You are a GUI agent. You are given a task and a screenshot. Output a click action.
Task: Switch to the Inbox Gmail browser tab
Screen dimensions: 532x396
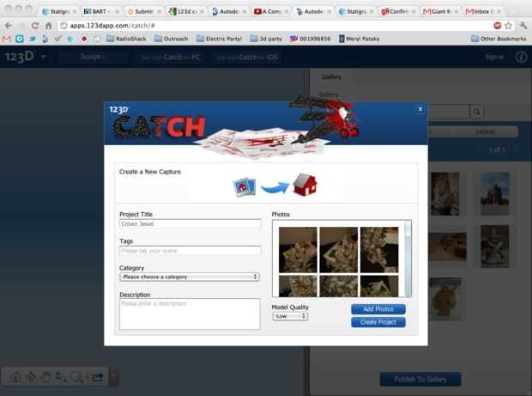pyautogui.click(x=483, y=11)
